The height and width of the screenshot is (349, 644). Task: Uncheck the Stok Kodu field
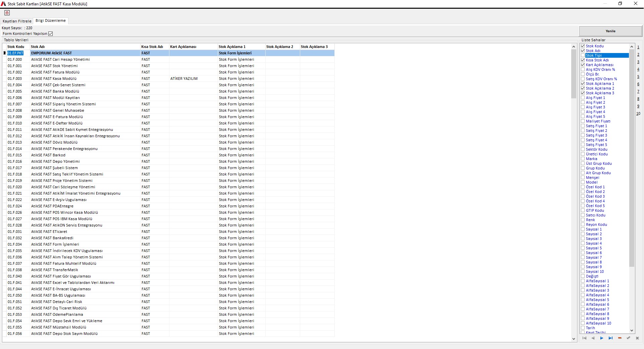point(583,46)
